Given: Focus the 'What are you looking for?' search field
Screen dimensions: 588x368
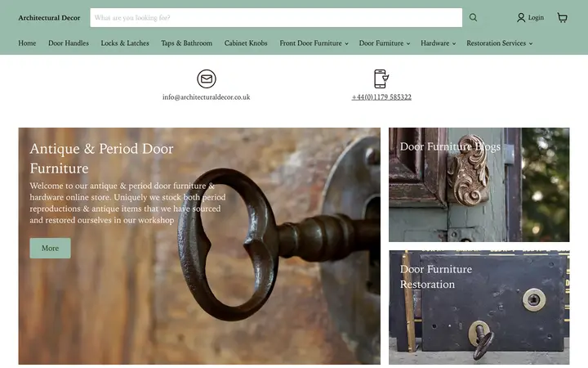Looking at the screenshot, I should (x=276, y=18).
